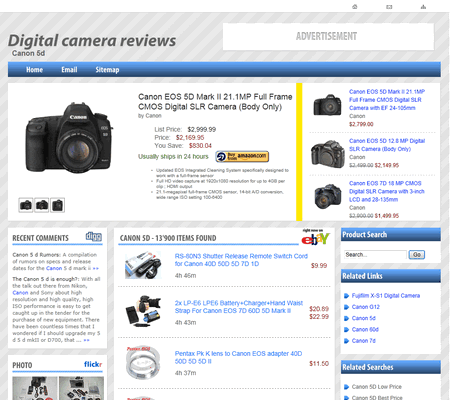Click the email envelope icon at top right
The image size is (450, 400).
pos(389,7)
